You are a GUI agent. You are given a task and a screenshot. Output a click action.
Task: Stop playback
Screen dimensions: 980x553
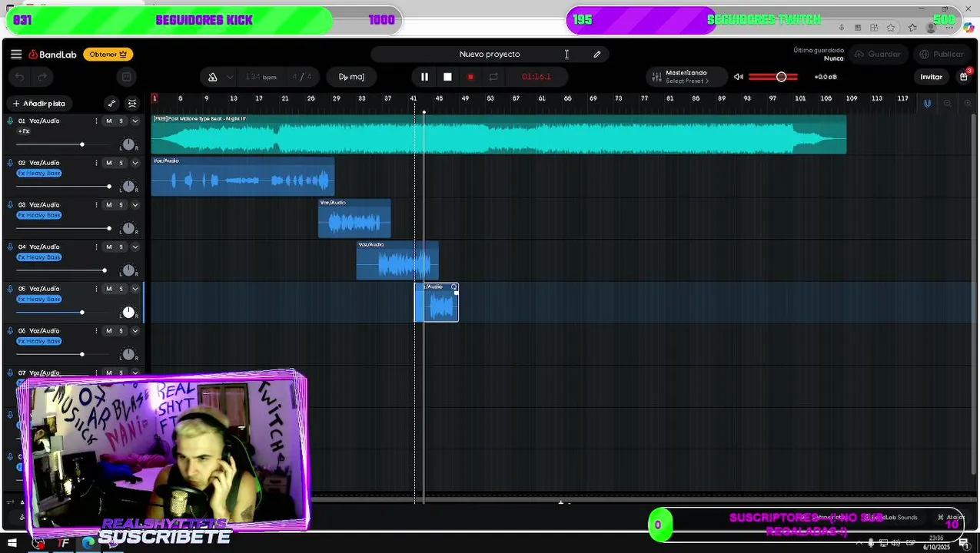click(447, 77)
